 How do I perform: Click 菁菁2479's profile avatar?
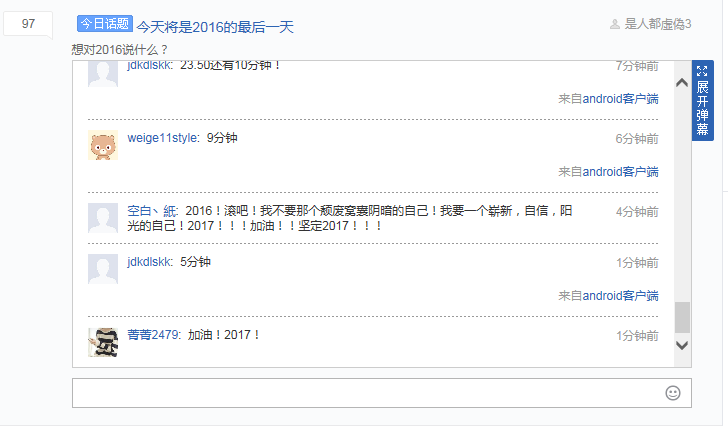(103, 342)
